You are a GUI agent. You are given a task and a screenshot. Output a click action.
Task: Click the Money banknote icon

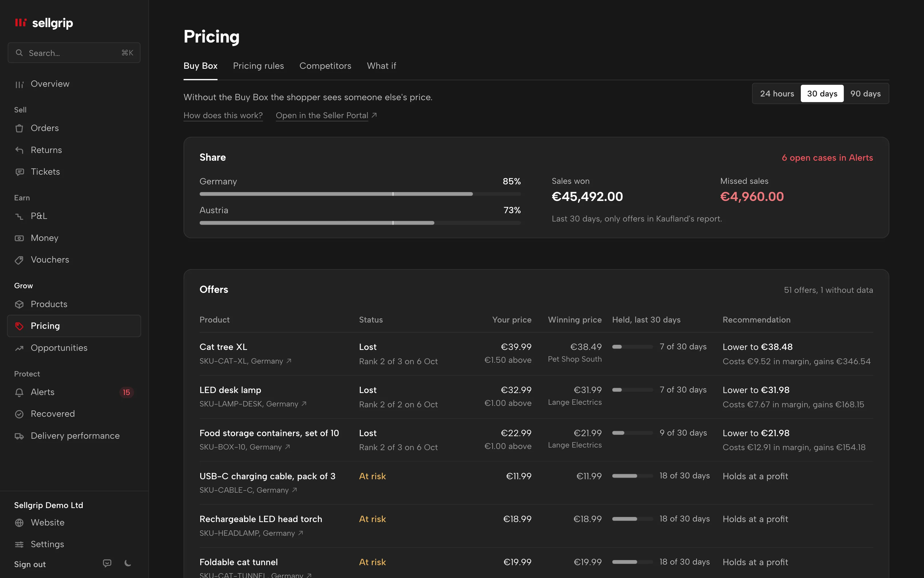tap(19, 238)
